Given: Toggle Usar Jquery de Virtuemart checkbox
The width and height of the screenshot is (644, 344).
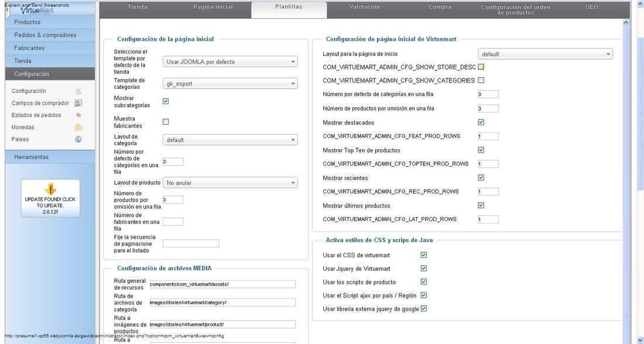Looking at the screenshot, I should (424, 268).
